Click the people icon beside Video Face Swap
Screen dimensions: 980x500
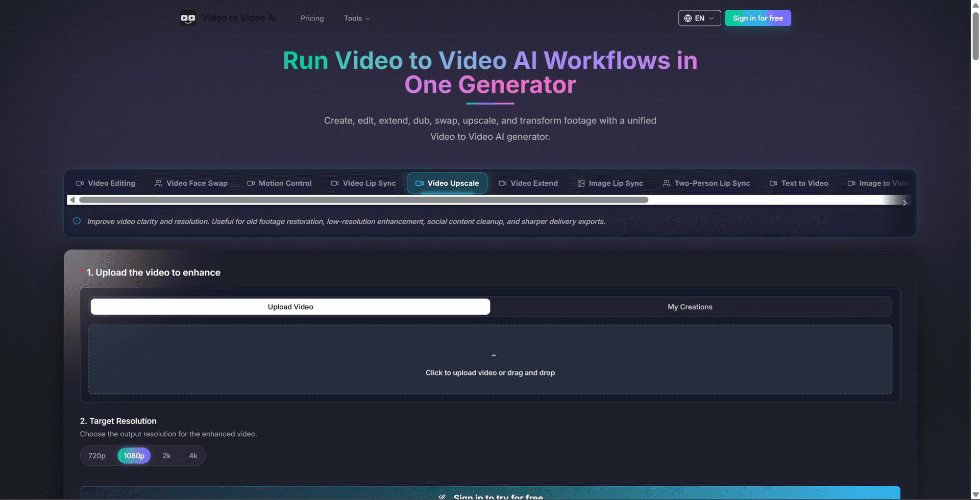pos(158,183)
